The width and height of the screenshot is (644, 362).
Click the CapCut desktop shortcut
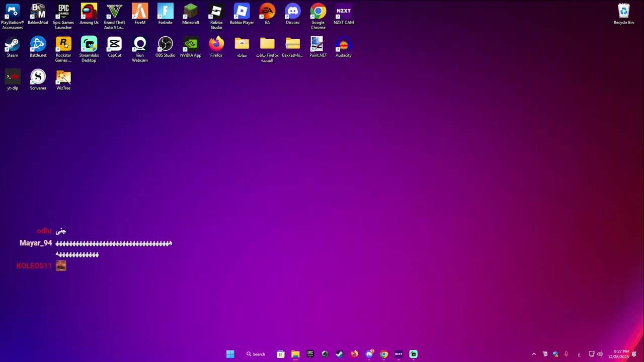pos(114,47)
